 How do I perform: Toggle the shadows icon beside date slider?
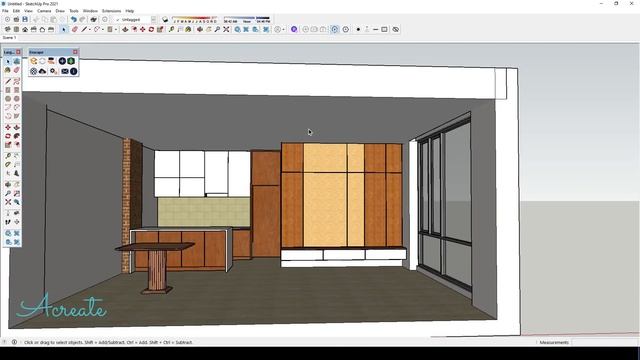[165, 20]
